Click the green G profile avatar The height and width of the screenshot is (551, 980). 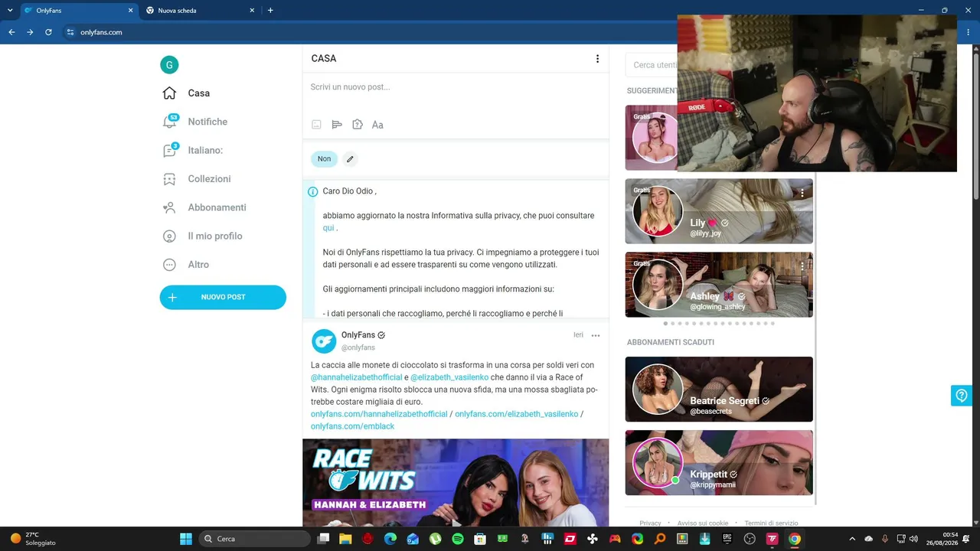coord(169,64)
